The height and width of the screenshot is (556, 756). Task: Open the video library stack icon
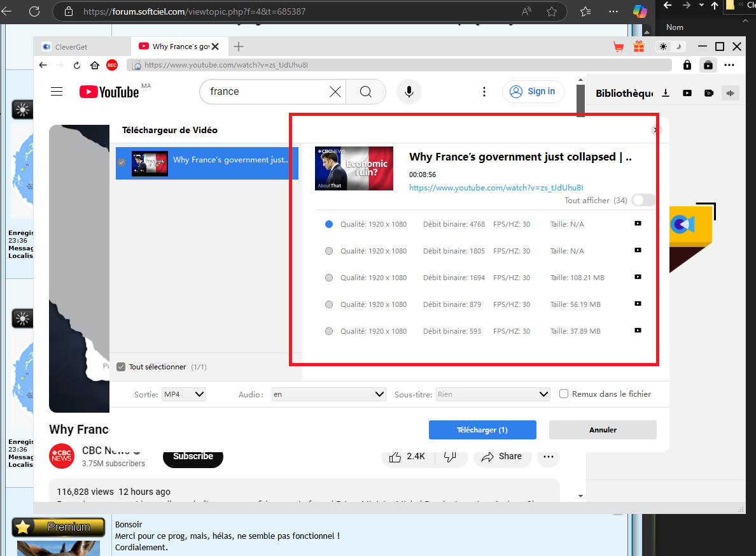tap(708, 65)
